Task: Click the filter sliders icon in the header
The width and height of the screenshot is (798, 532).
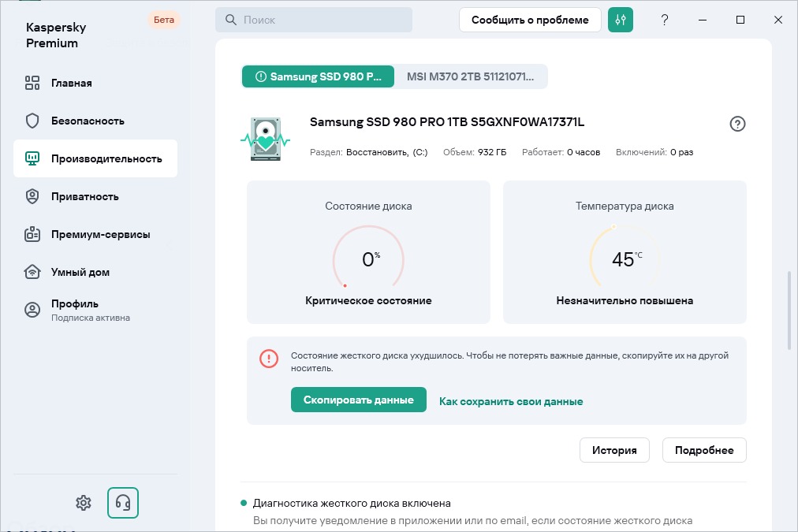Action: [x=621, y=20]
